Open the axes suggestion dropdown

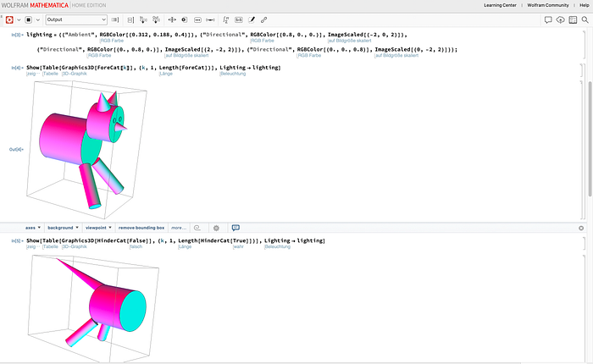33,228
